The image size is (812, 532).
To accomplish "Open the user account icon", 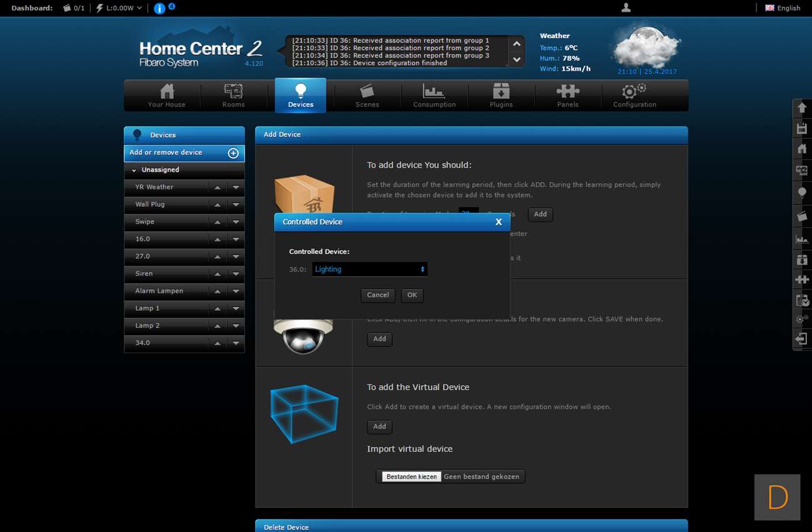I will tap(626, 8).
